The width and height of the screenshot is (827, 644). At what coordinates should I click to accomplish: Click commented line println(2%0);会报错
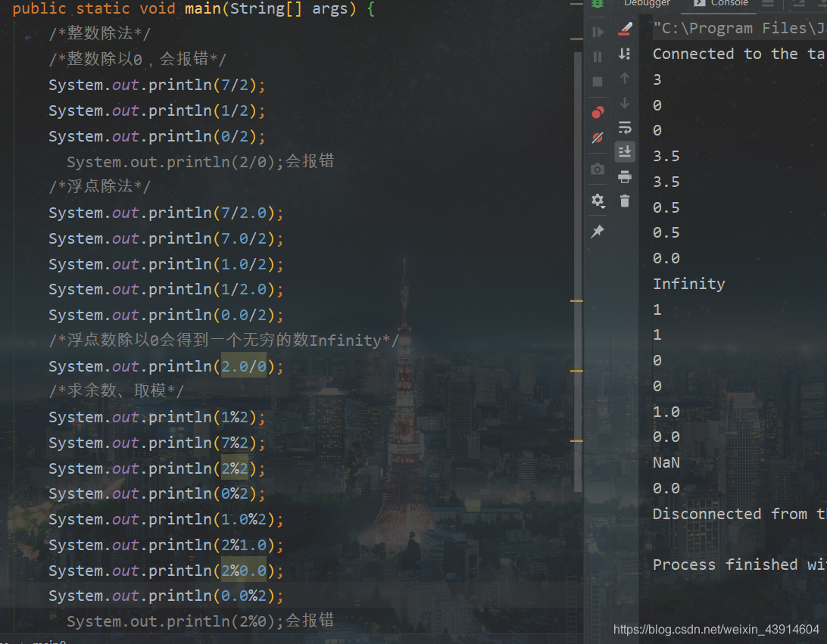tap(201, 621)
